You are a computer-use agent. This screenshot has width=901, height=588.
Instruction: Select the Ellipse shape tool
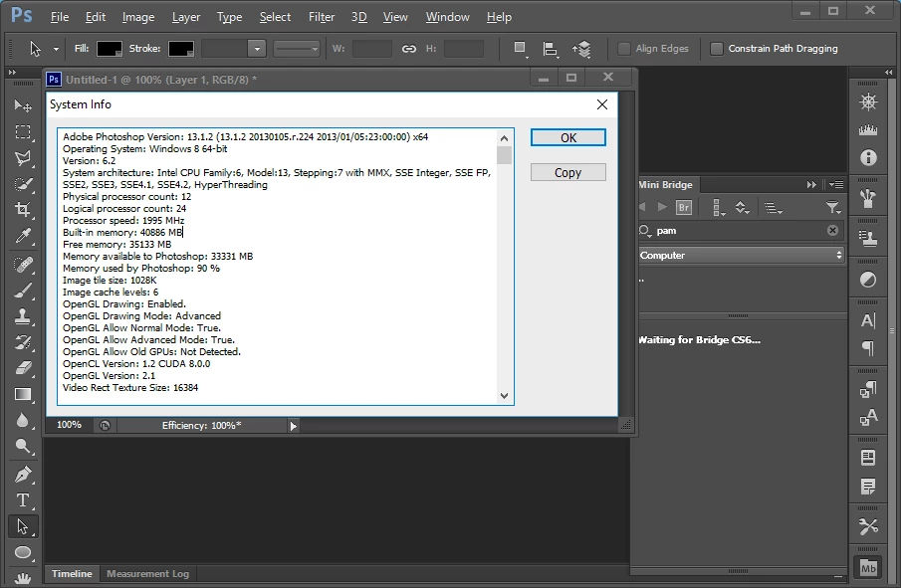(23, 552)
